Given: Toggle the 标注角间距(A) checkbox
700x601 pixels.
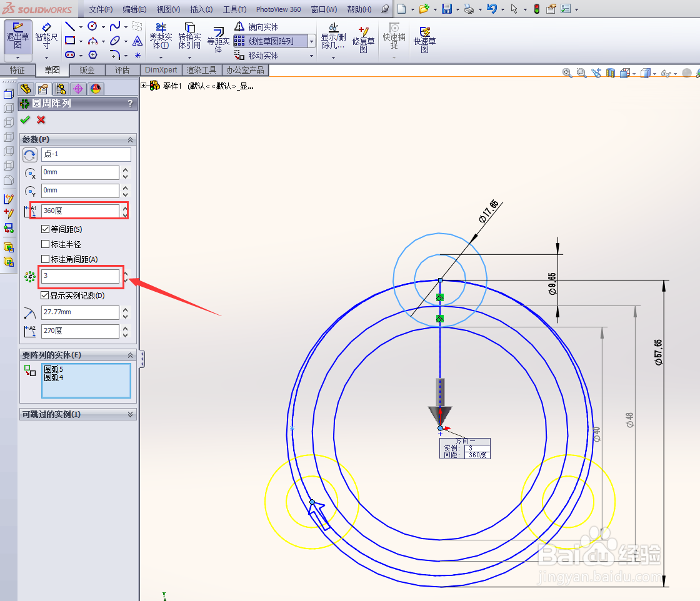Looking at the screenshot, I should point(45,259).
